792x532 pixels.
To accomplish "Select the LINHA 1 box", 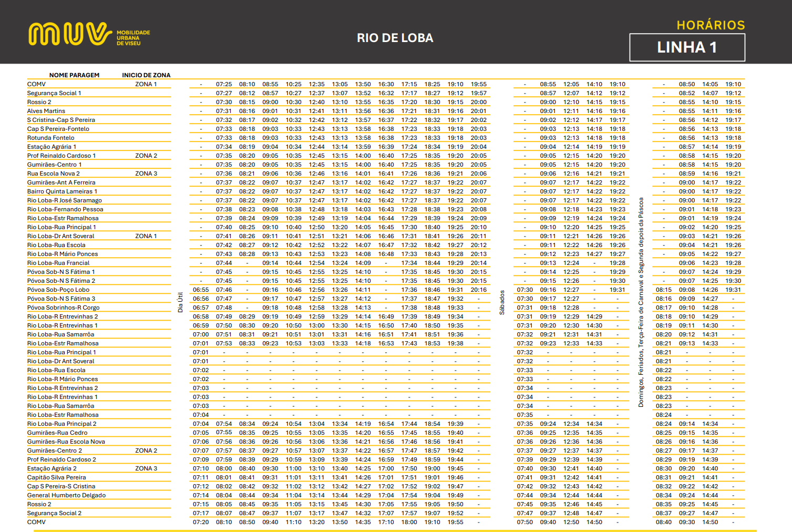I will point(687,47).
